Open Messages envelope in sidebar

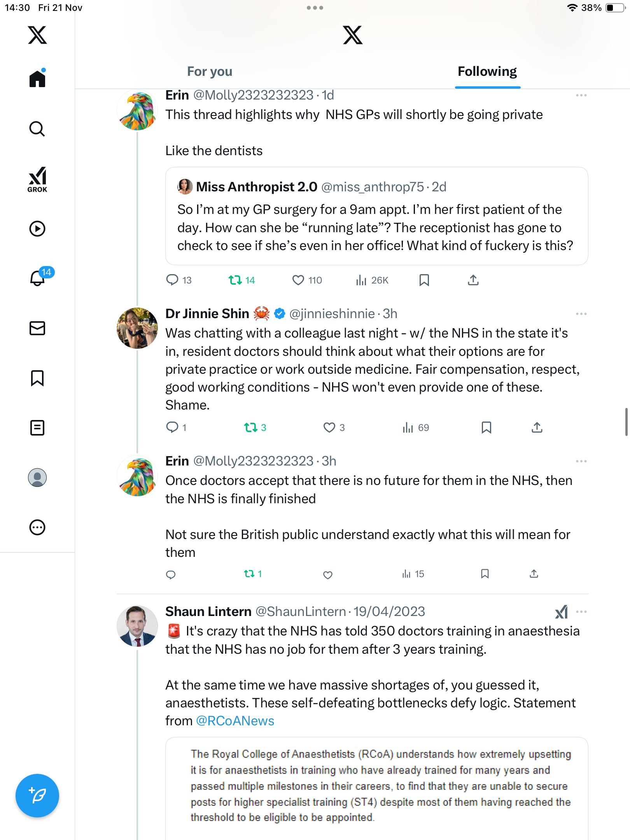pos(37,328)
